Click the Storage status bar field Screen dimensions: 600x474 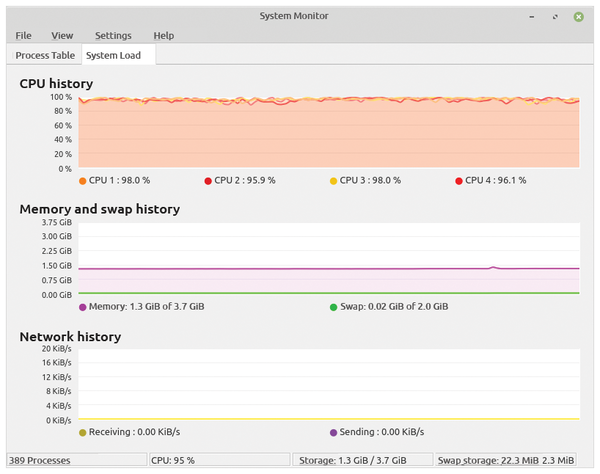pyautogui.click(x=363, y=460)
